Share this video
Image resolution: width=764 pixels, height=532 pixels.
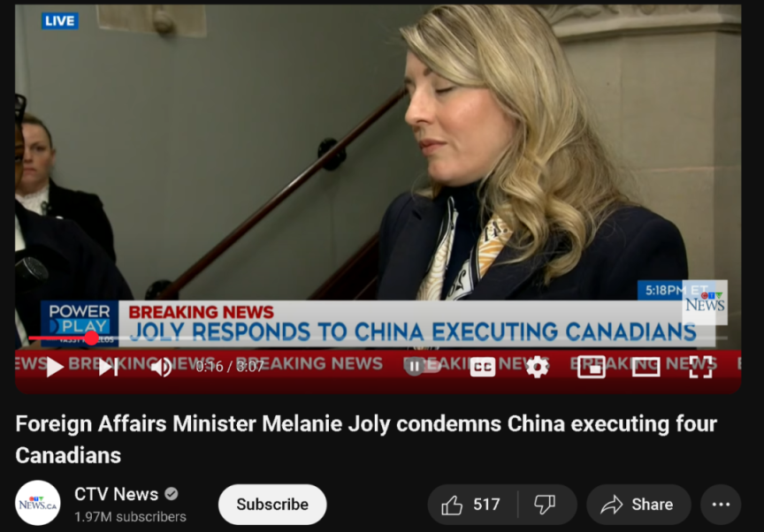(638, 505)
